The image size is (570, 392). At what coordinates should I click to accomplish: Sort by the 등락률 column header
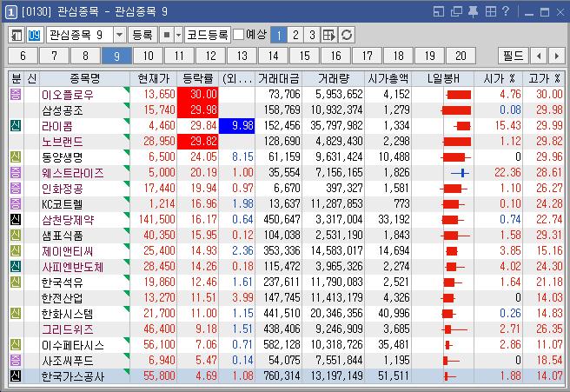click(x=198, y=78)
